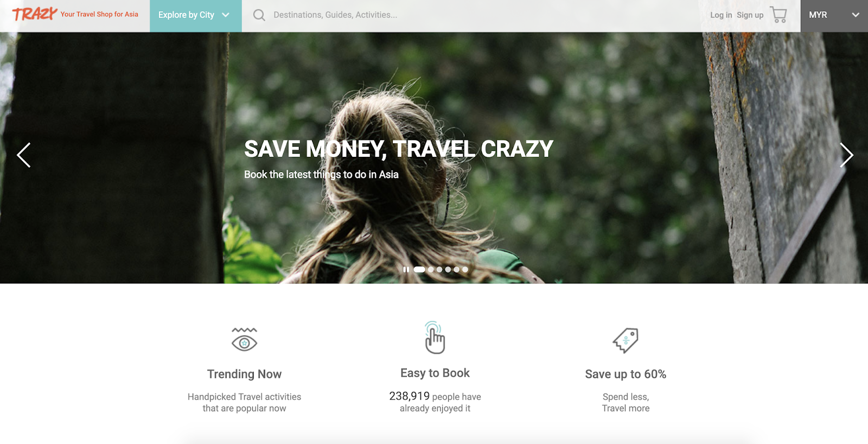Image resolution: width=868 pixels, height=444 pixels.
Task: Click the Save up to 60% heading
Action: coord(626,374)
